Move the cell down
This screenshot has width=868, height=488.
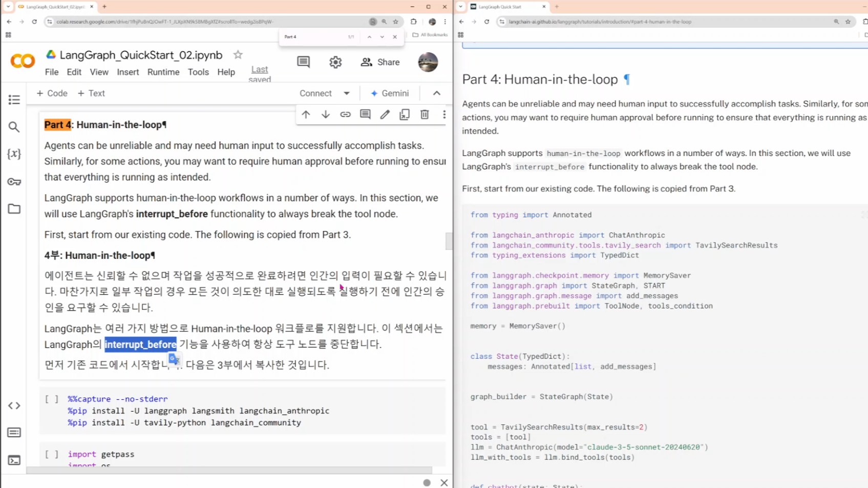(x=326, y=114)
